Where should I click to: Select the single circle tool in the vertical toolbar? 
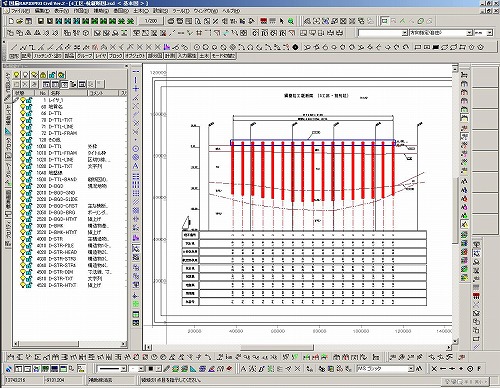pos(136,149)
